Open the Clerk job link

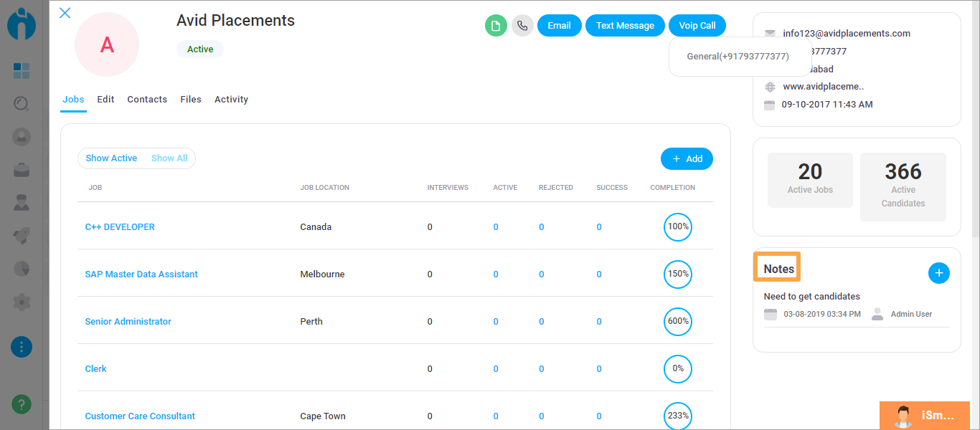click(x=95, y=369)
